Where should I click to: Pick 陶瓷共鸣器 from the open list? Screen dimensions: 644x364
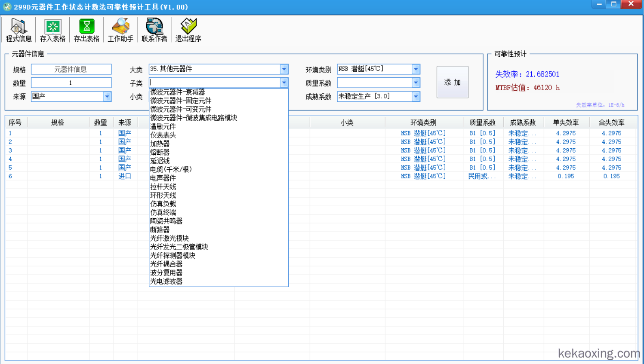166,221
